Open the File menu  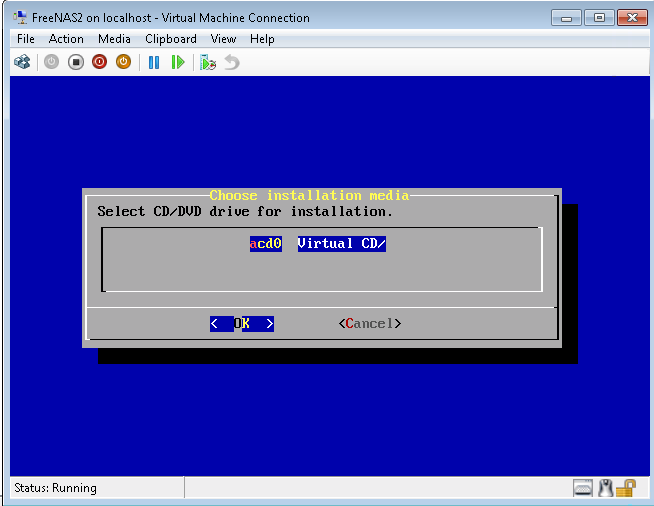tap(25, 39)
